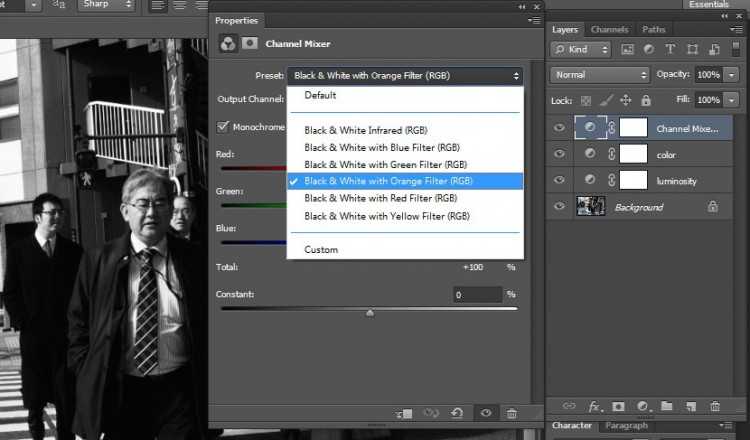Viewport: 750px width, 440px height.
Task: Create a new adjustment layer icon
Action: coord(642,406)
